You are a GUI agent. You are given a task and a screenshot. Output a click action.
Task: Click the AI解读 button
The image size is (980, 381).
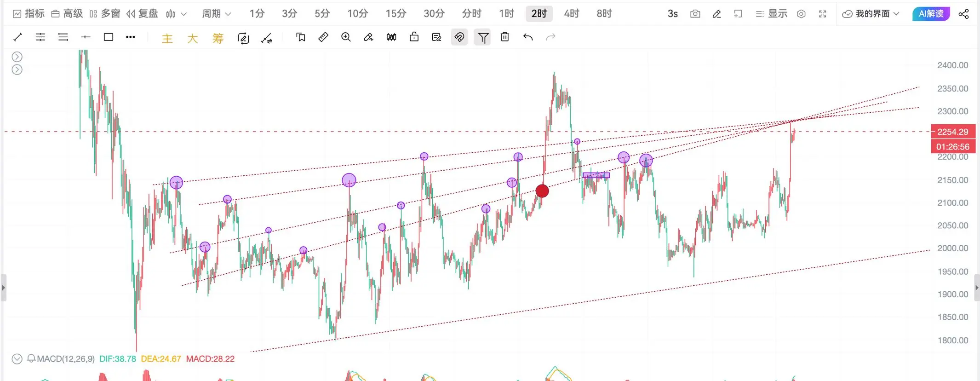click(931, 14)
